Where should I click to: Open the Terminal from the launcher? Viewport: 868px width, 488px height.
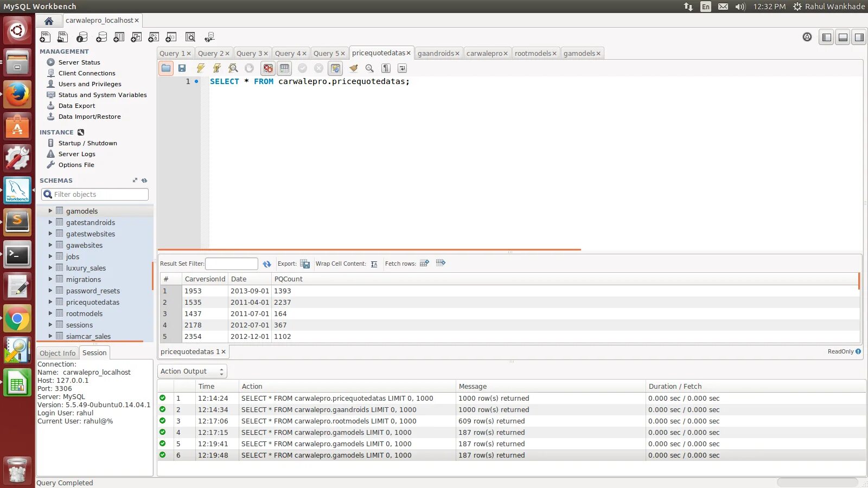17,255
